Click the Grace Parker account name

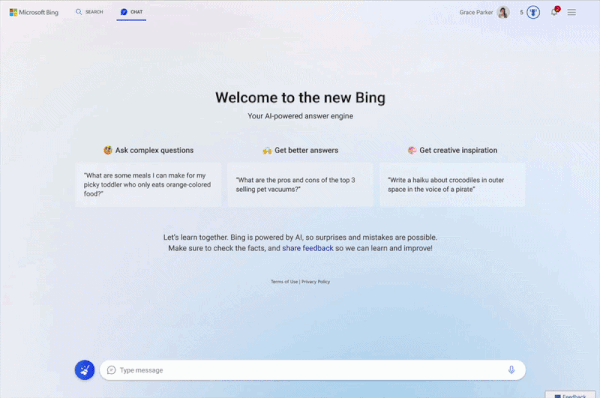pyautogui.click(x=476, y=12)
